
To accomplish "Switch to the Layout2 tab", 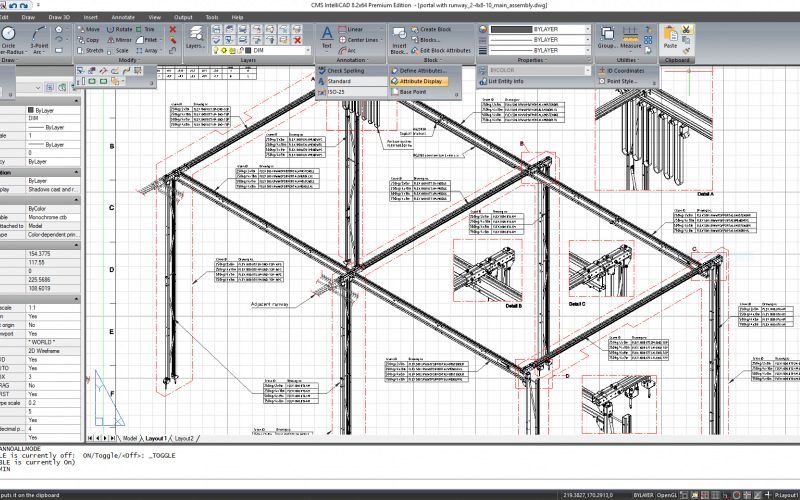I will (x=183, y=438).
